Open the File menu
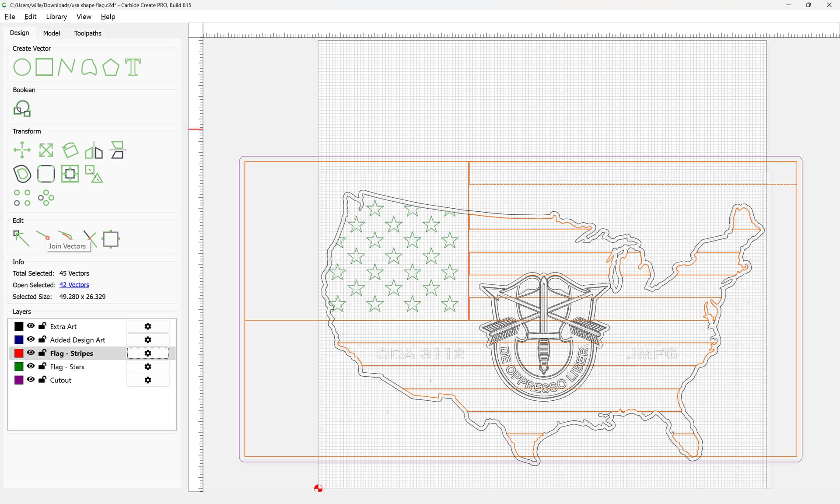840x504 pixels. point(10,17)
